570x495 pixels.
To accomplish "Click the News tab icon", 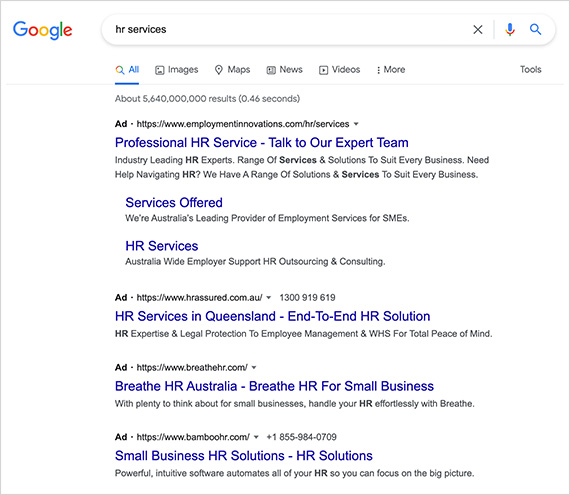I will tap(271, 70).
